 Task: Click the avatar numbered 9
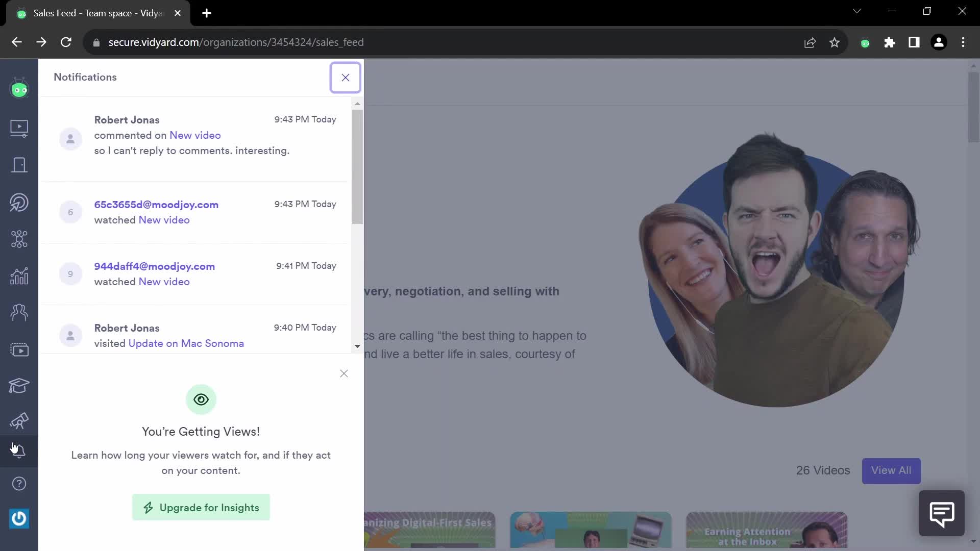point(70,274)
